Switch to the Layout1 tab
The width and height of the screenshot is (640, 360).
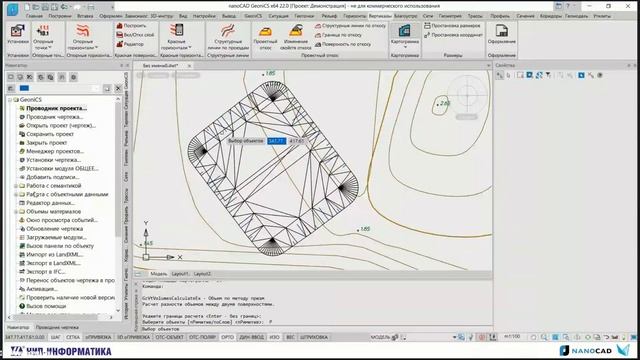click(x=180, y=274)
